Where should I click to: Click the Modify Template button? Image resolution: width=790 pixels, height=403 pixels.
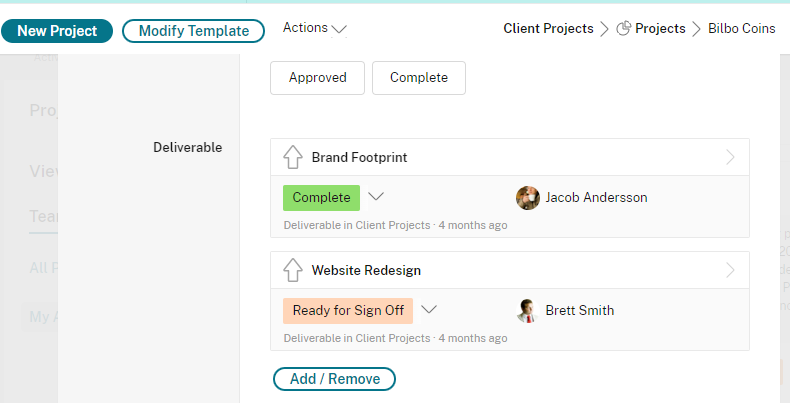[193, 31]
